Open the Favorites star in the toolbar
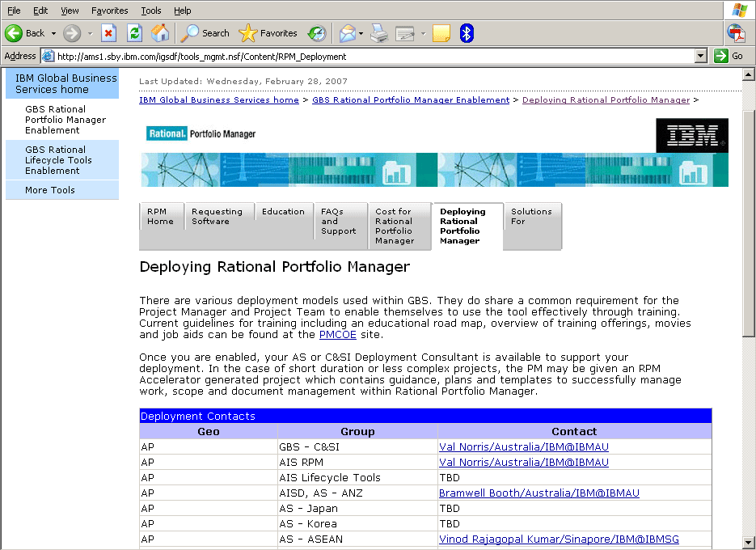 tap(247, 33)
